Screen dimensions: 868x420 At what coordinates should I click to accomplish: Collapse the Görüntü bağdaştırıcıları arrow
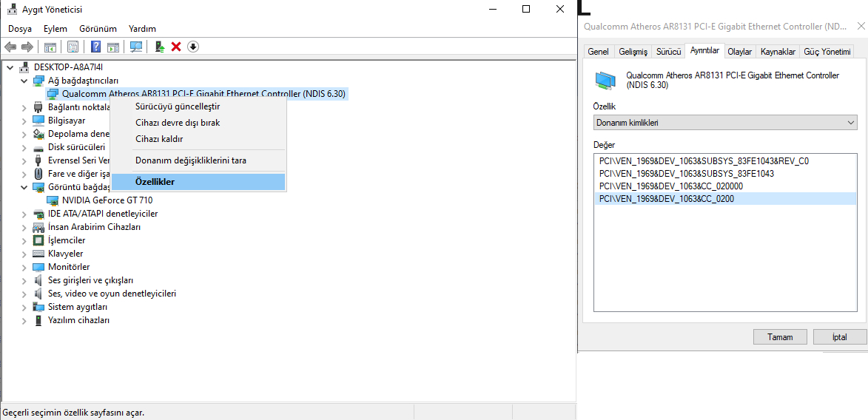pyautogui.click(x=24, y=187)
